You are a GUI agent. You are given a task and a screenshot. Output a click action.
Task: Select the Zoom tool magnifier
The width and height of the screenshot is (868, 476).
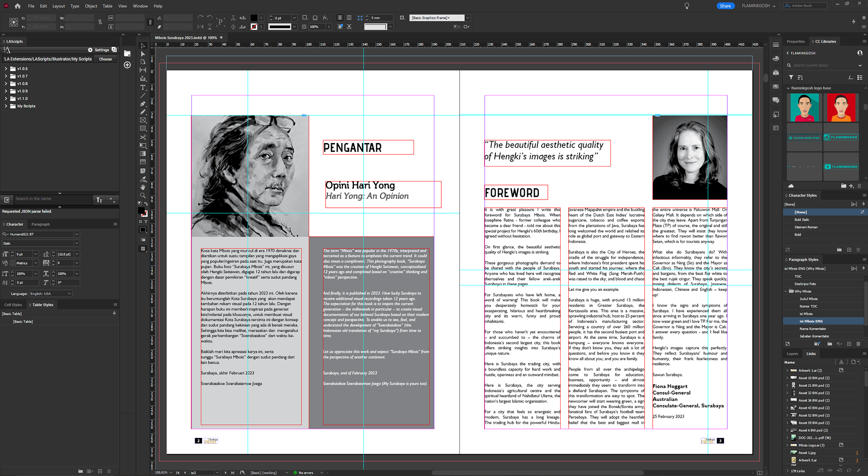click(x=143, y=195)
